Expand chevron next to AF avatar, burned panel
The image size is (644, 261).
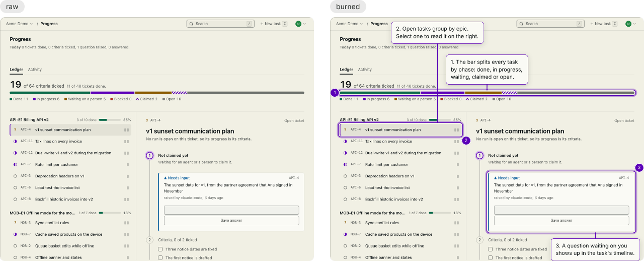634,24
